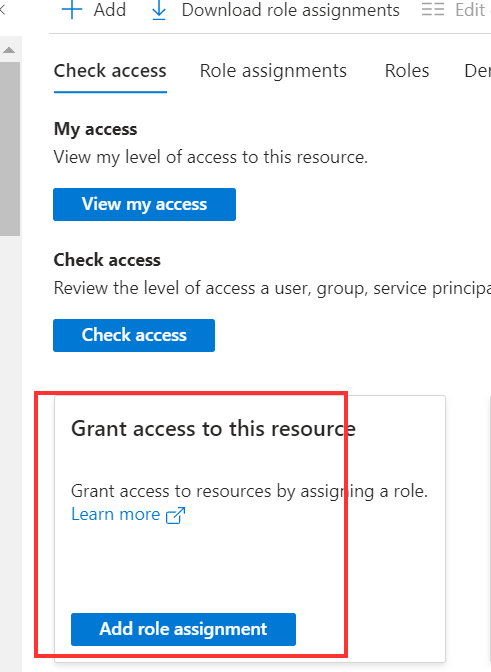This screenshot has height=672, width=491.
Task: Collapse the side menu with the top-left chevron
Action: pos(2,9)
